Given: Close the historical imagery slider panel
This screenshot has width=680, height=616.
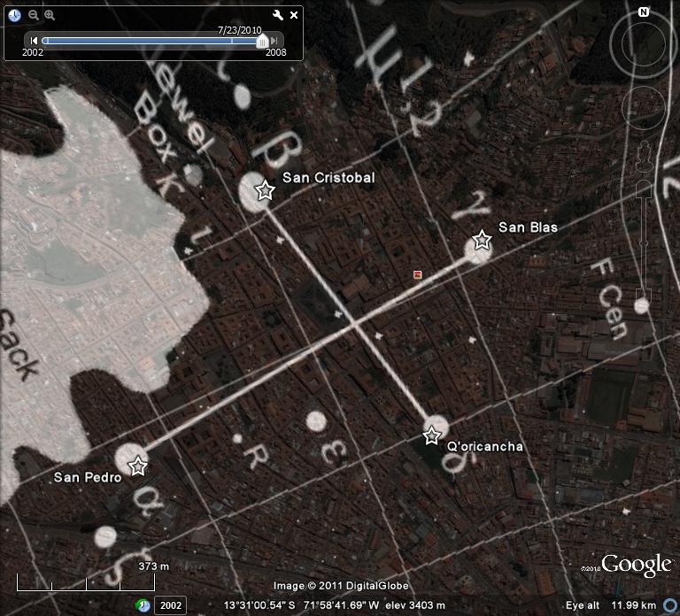Looking at the screenshot, I should click(x=294, y=15).
